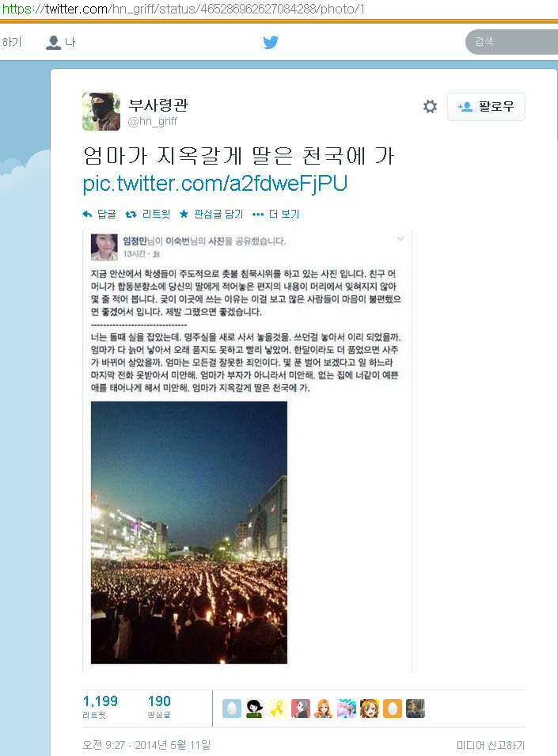The width and height of the screenshot is (558, 756).
Task: Click the first blue egg avatar
Action: click(x=232, y=709)
